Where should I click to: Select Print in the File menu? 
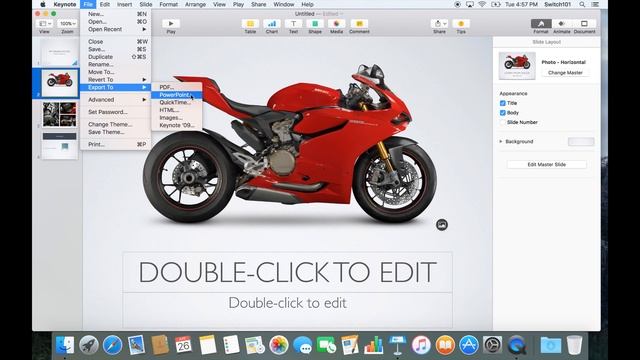(x=116, y=144)
